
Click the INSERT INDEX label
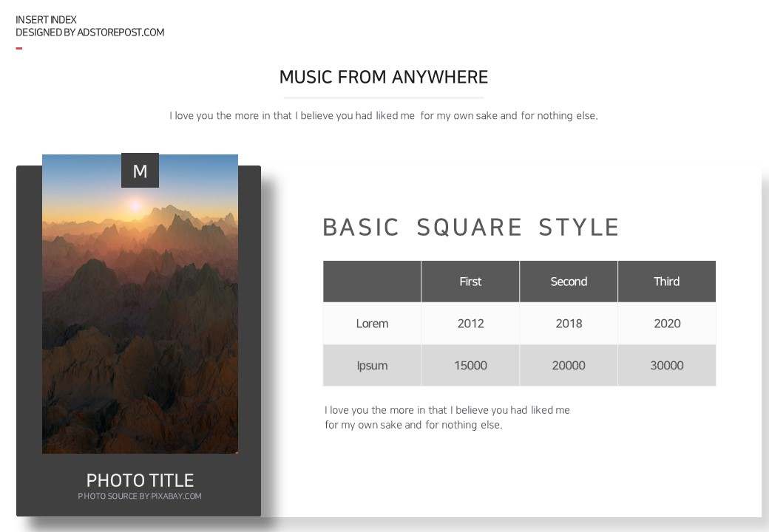46,20
